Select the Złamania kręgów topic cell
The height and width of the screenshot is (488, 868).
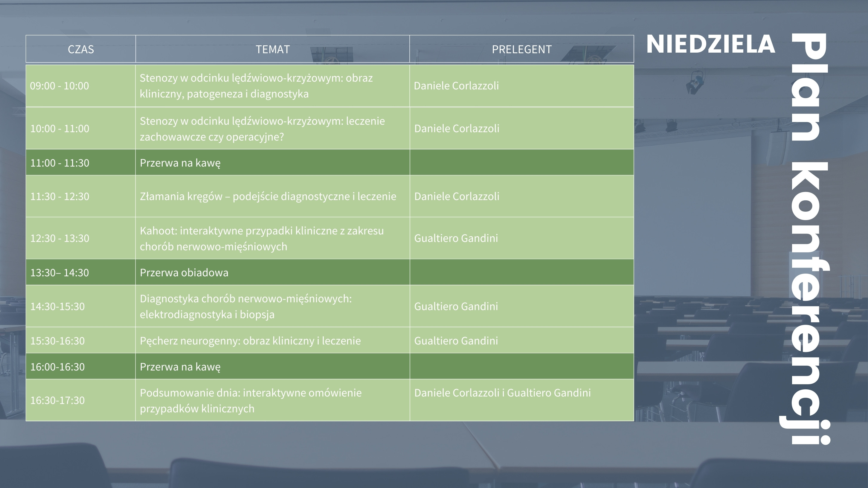pyautogui.click(x=268, y=196)
